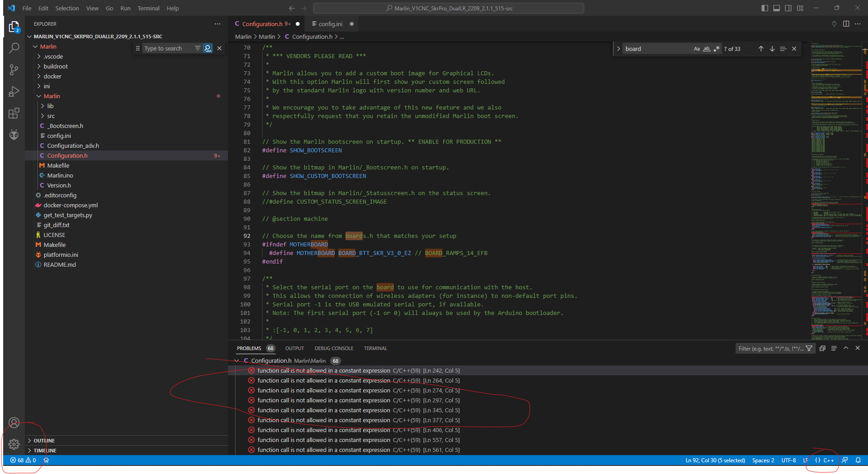Click the C++ language mode in status bar
The height and width of the screenshot is (474, 868).
tap(828, 460)
